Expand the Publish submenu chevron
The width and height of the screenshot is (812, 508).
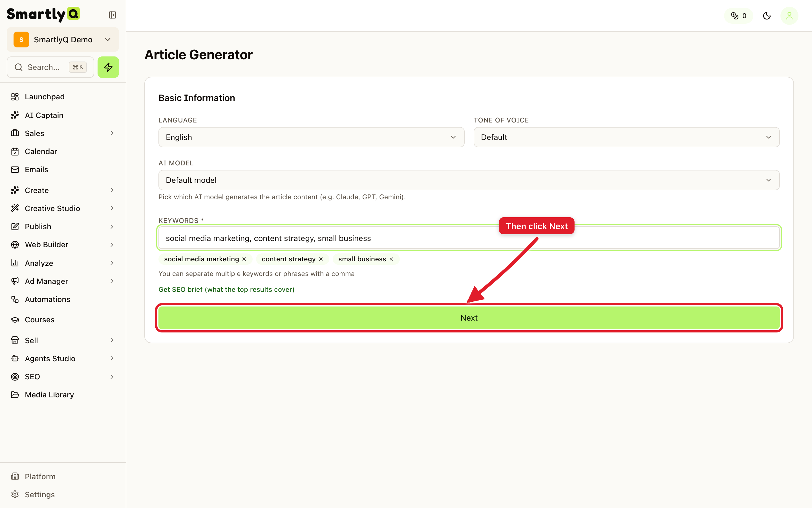pos(112,226)
